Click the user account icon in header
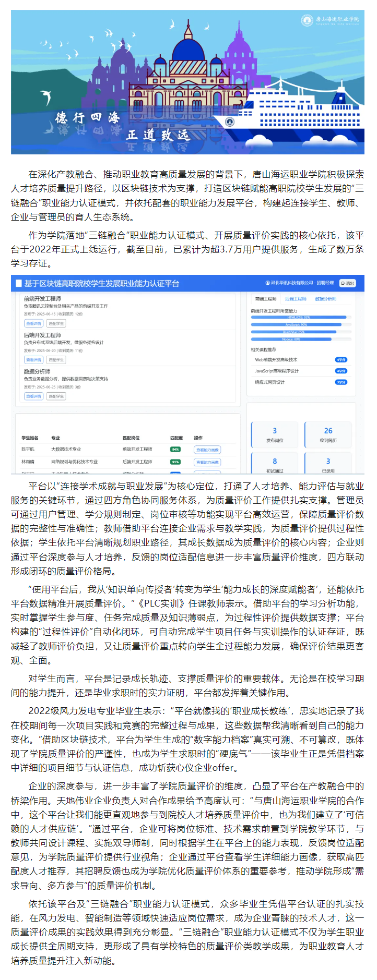Viewport: 377px width, 980px height. (268, 283)
